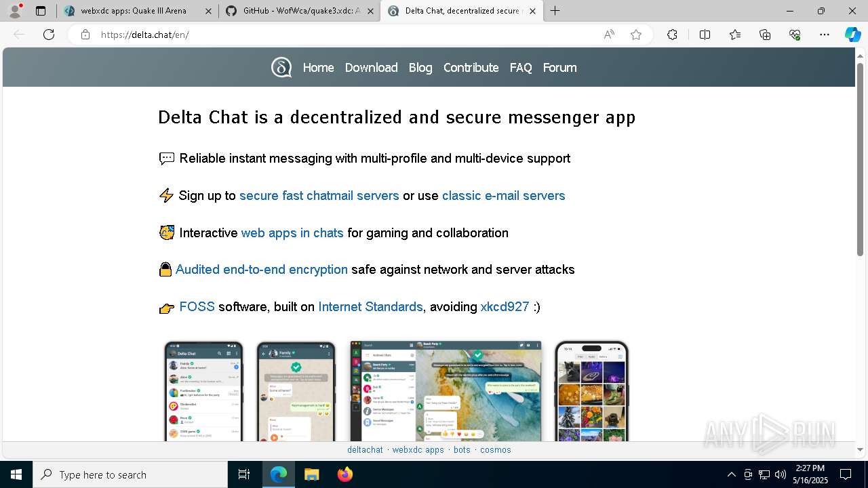Open a new tab with plus button
868x488 pixels.
(555, 11)
